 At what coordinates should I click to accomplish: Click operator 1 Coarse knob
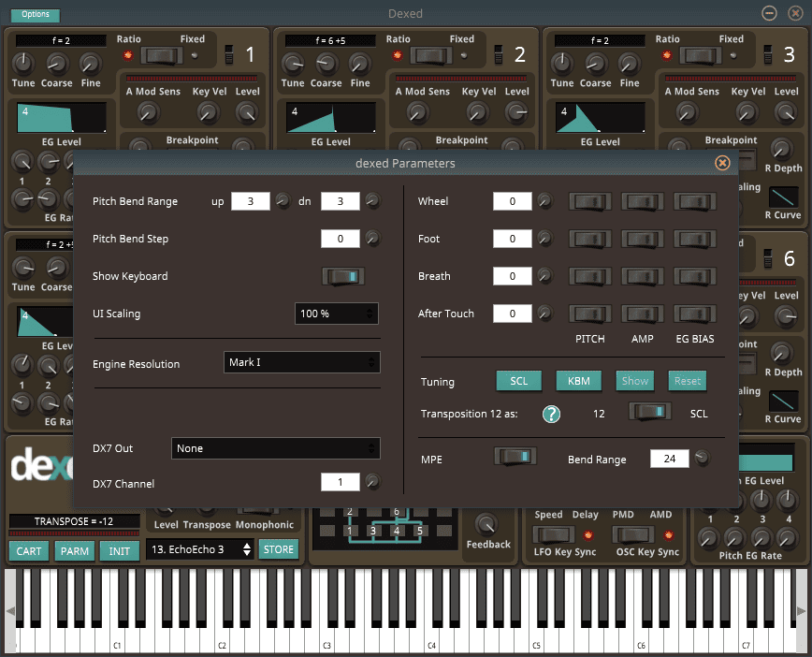point(57,64)
